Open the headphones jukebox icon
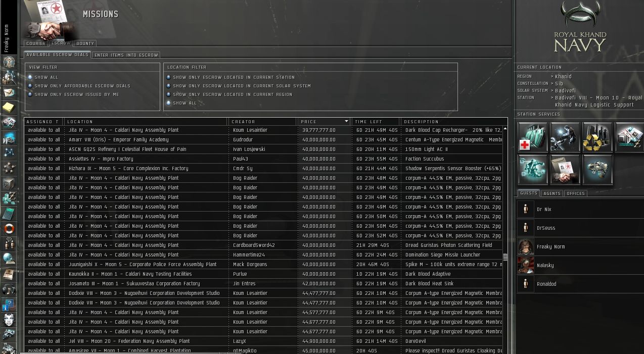The width and height of the screenshot is (644, 354). [9, 289]
